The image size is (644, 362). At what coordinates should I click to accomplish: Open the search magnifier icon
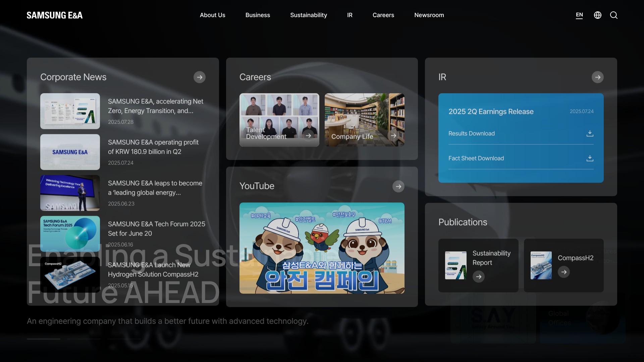(613, 15)
